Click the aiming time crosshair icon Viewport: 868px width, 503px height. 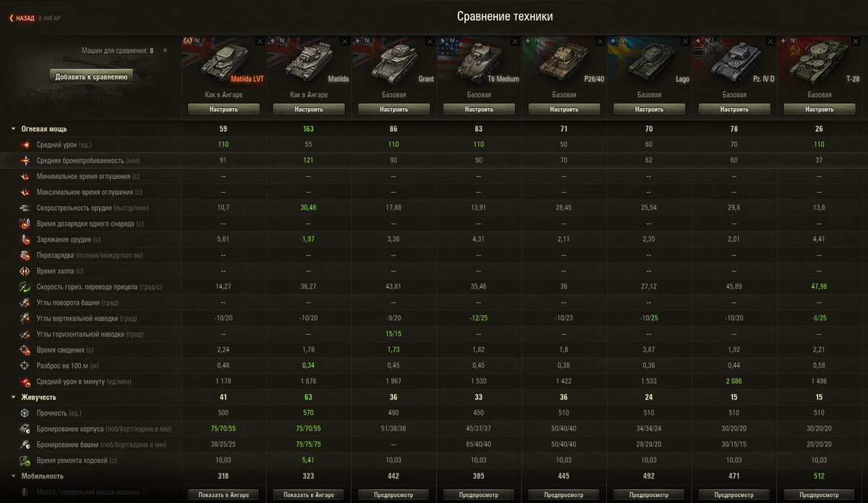point(25,350)
